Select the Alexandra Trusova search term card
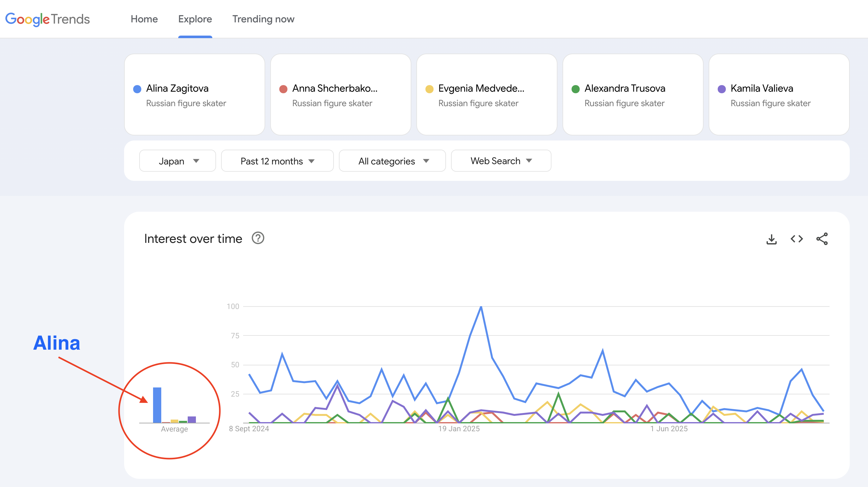868x487 pixels. coord(633,95)
